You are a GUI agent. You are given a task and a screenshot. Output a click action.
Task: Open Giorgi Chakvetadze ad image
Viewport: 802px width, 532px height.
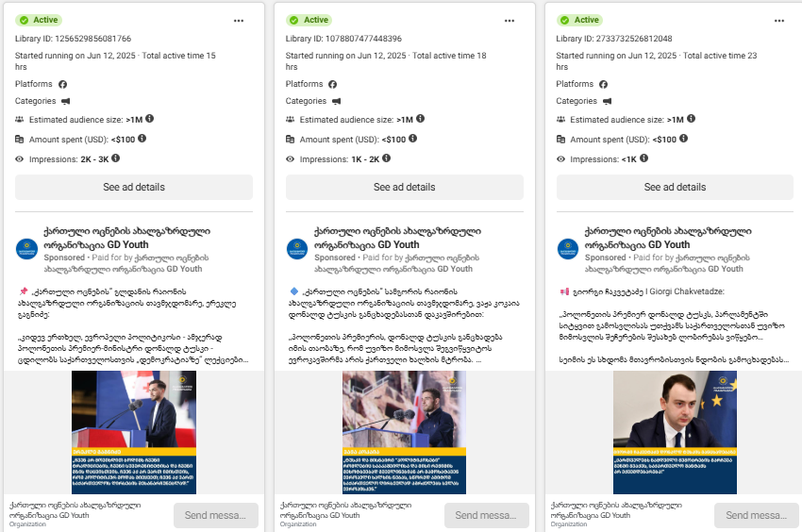(676, 432)
